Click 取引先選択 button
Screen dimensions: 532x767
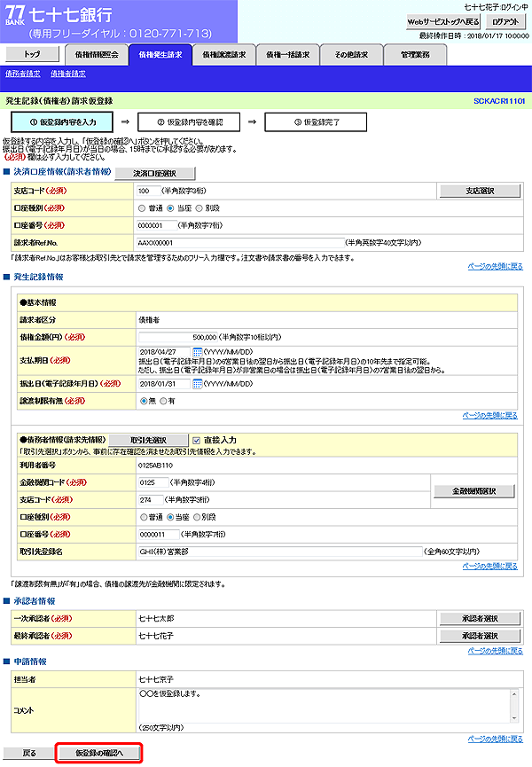click(x=149, y=440)
